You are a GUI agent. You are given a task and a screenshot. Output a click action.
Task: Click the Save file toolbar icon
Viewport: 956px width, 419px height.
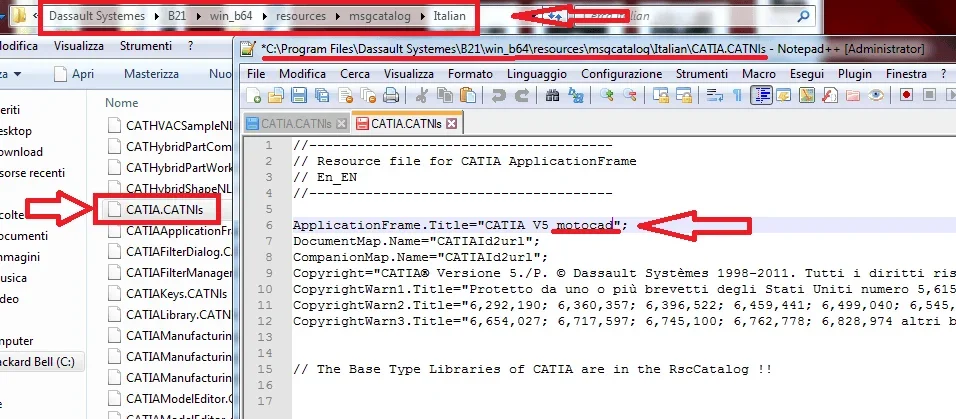point(298,95)
